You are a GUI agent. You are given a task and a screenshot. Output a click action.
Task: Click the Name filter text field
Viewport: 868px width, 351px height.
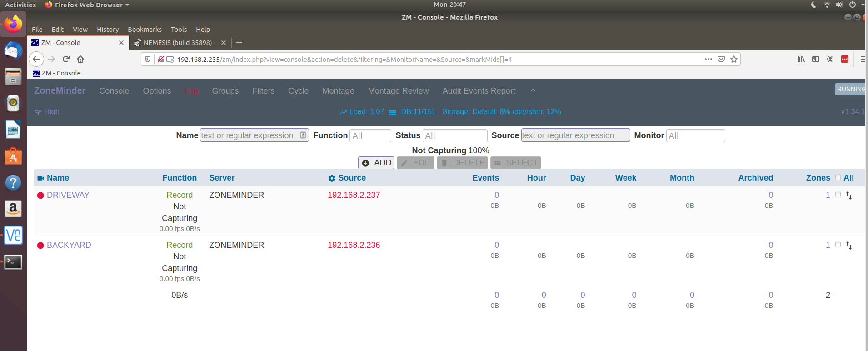coord(254,135)
